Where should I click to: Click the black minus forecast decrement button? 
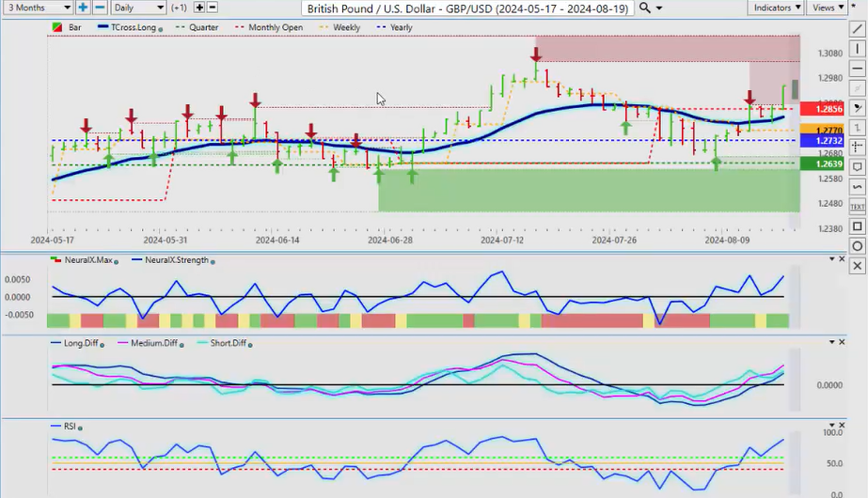point(212,8)
